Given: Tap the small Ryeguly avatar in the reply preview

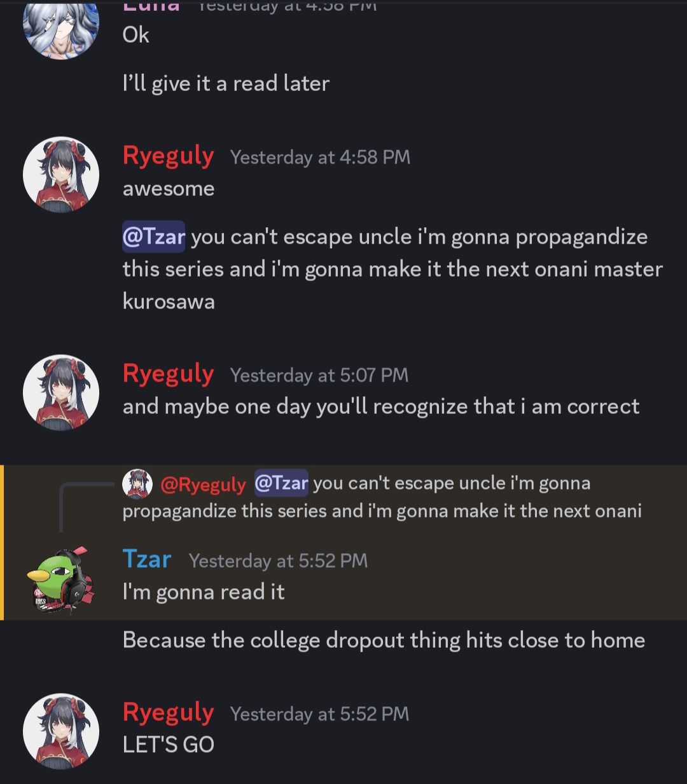Looking at the screenshot, I should pos(137,484).
